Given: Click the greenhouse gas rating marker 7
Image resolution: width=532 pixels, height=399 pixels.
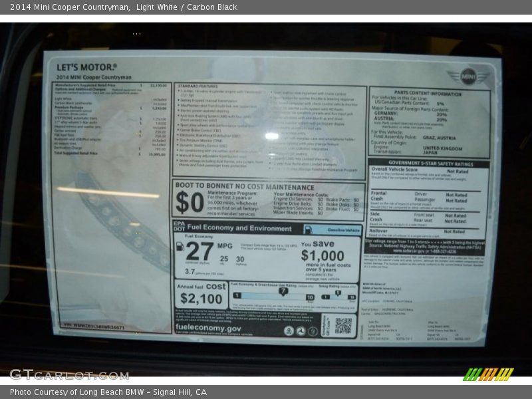Looking at the screenshot, I should [283, 291].
